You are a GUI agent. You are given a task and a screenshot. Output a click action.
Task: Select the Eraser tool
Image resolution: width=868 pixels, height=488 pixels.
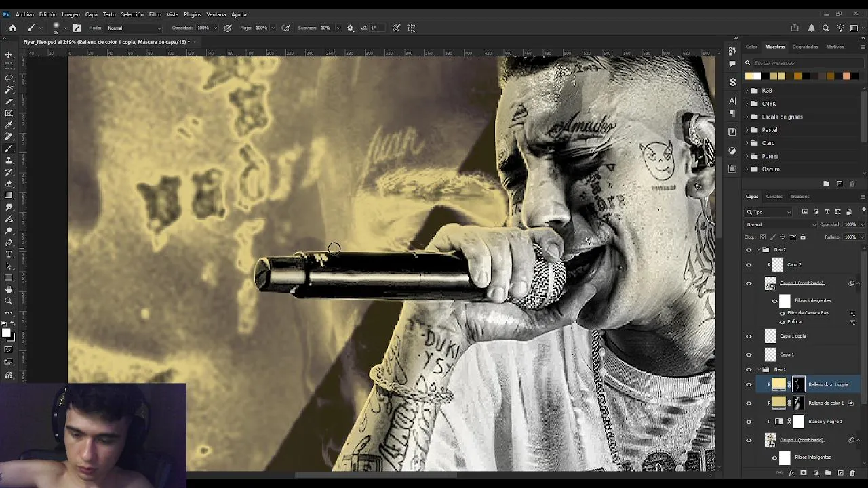pyautogui.click(x=9, y=184)
